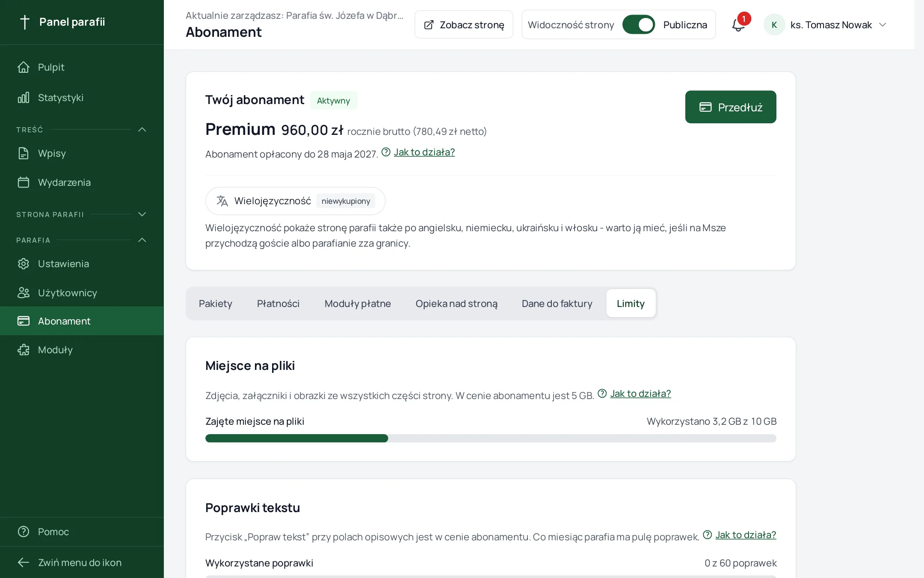Click the Wpisy document icon
This screenshot has height=578, width=924.
point(24,153)
